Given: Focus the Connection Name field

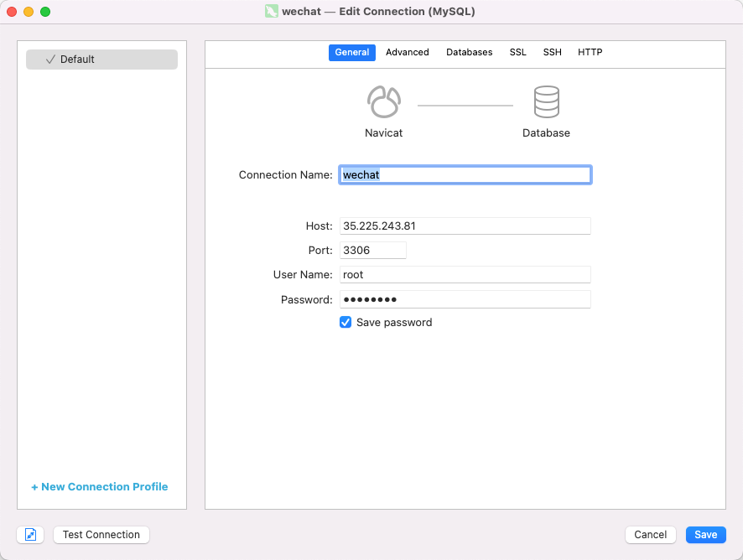Looking at the screenshot, I should click(x=465, y=175).
